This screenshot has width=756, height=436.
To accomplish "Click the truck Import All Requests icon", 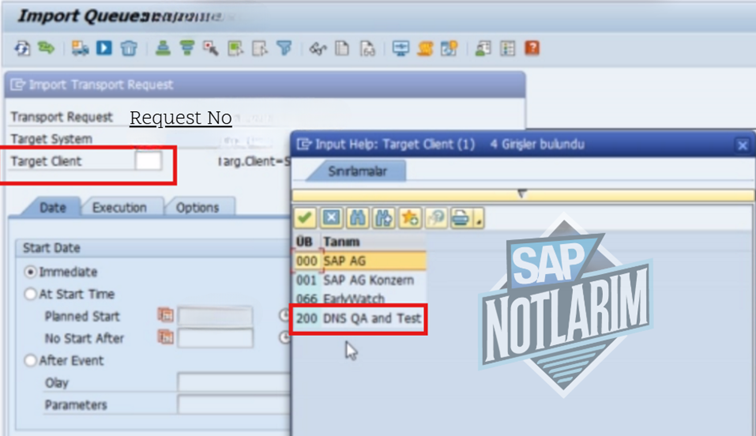I will (80, 48).
